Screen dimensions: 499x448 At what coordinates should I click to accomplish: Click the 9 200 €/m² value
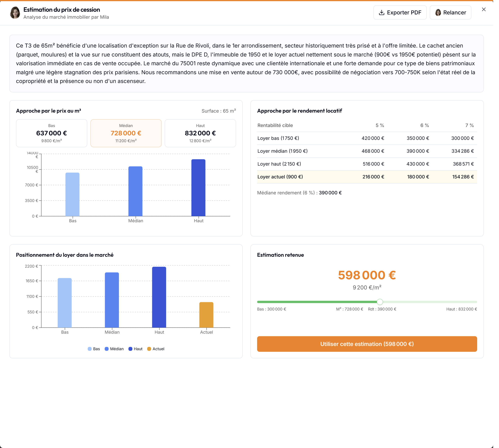pyautogui.click(x=367, y=287)
